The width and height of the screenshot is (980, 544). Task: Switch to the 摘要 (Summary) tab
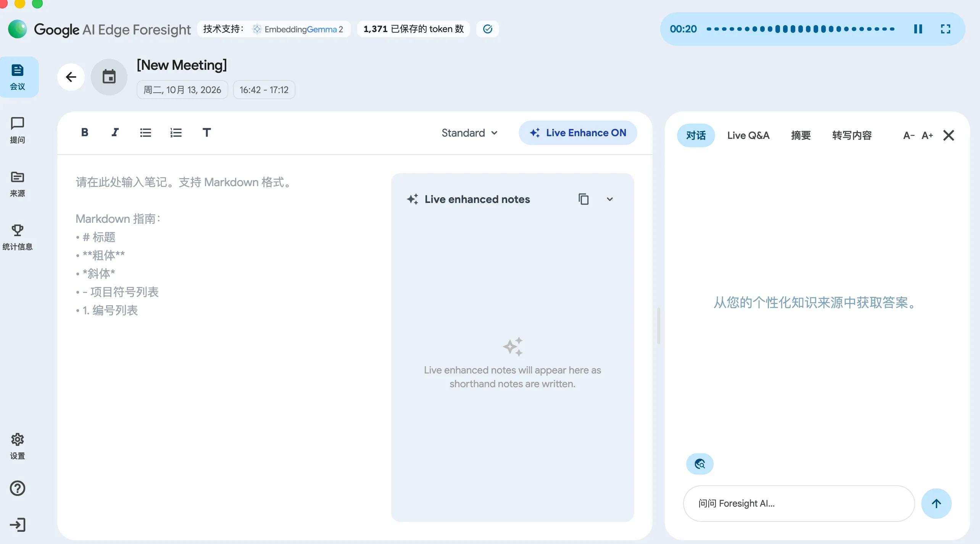(x=801, y=135)
